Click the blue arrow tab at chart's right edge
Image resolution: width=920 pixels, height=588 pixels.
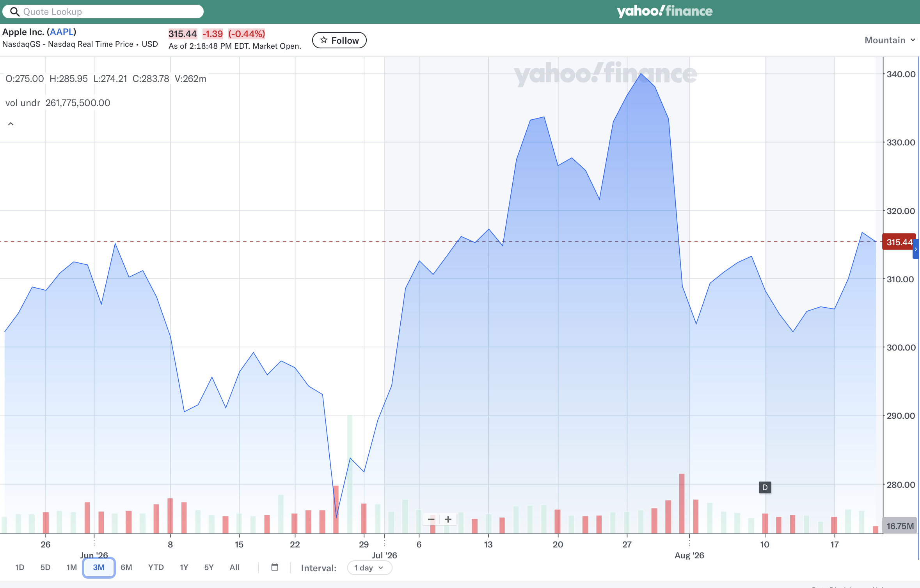point(916,250)
